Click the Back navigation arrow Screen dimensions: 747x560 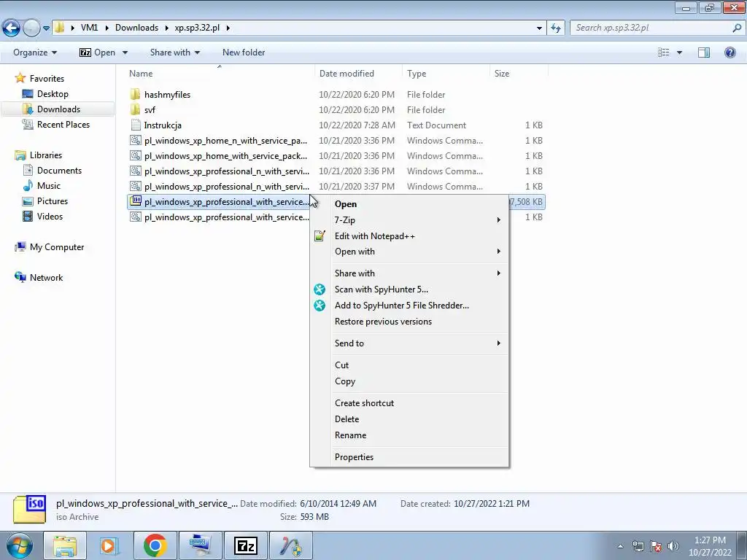tap(12, 28)
